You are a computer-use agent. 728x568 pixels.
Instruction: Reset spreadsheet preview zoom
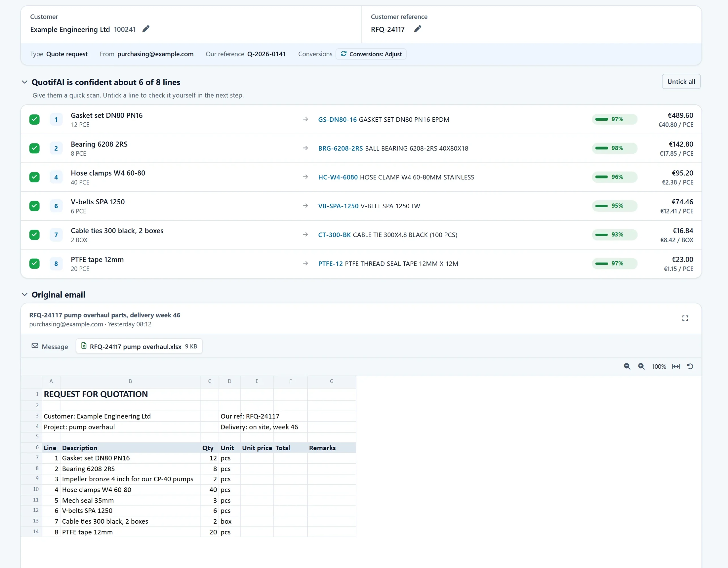click(x=690, y=367)
